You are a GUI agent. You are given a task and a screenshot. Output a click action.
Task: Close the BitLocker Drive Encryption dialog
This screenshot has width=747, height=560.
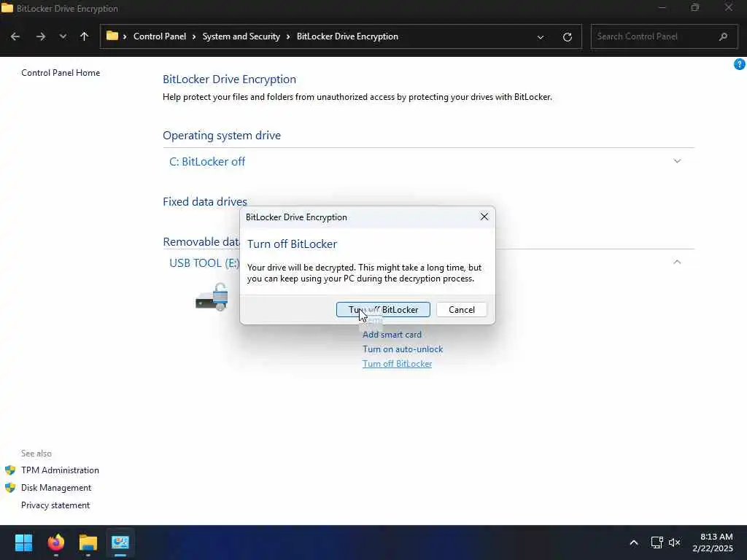484,217
